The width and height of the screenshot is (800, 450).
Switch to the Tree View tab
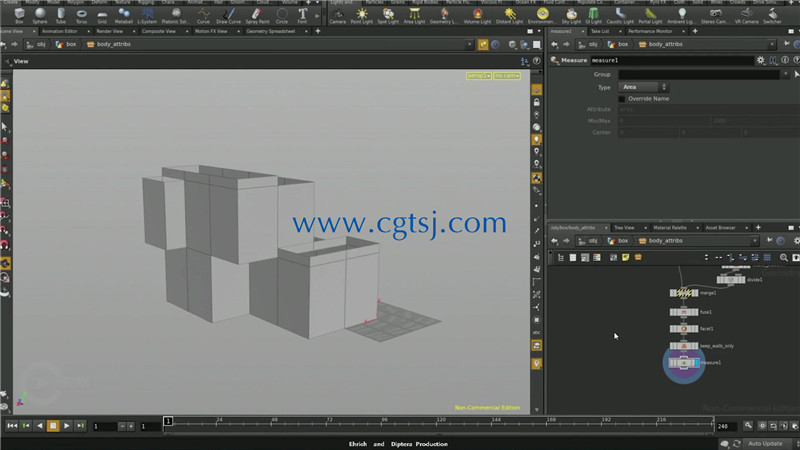pyautogui.click(x=624, y=228)
